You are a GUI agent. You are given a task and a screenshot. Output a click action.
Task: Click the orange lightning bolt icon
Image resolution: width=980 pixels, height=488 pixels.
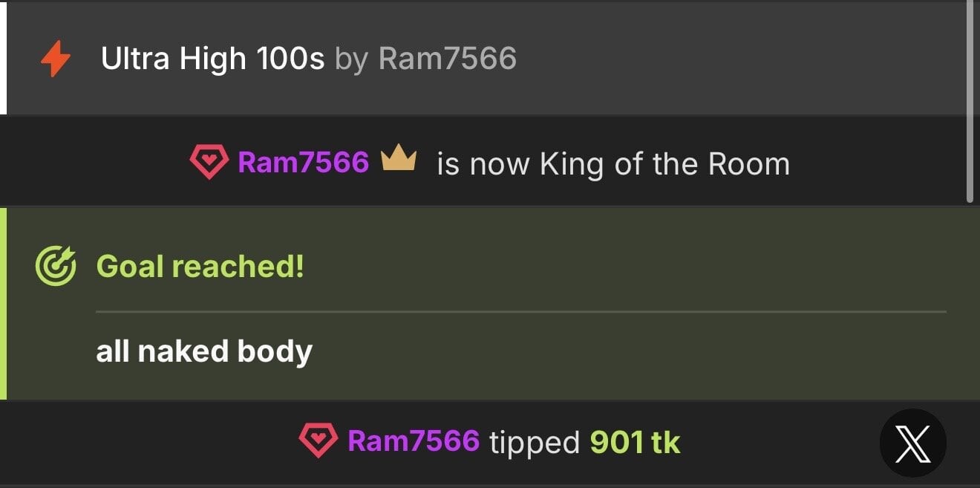coord(56,59)
